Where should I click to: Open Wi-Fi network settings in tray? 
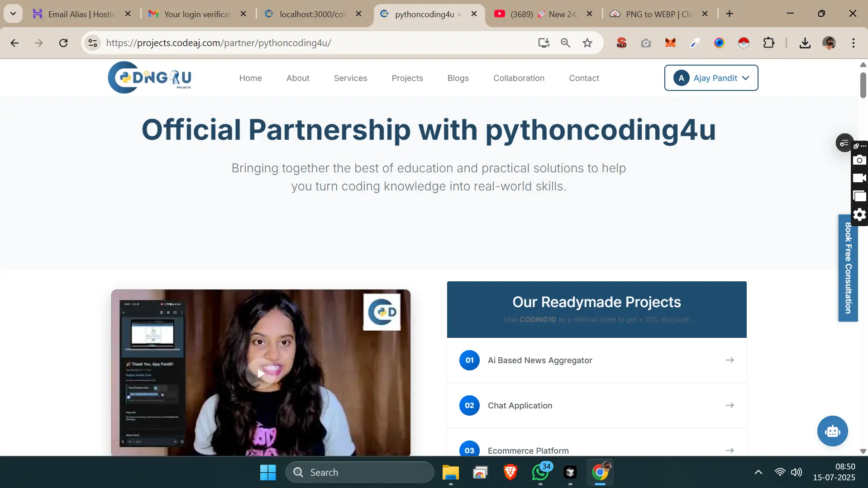pos(780,472)
